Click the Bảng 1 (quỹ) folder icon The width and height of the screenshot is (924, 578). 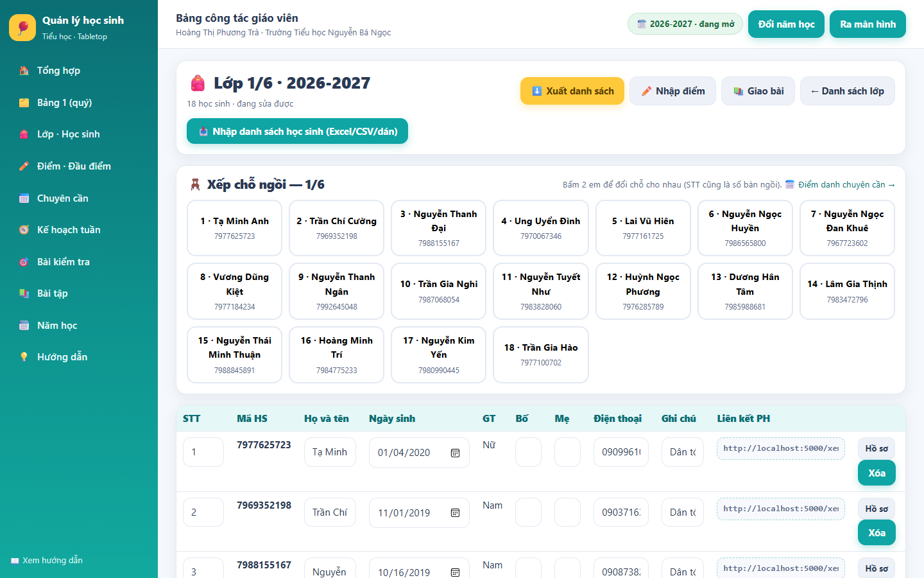[x=24, y=103]
